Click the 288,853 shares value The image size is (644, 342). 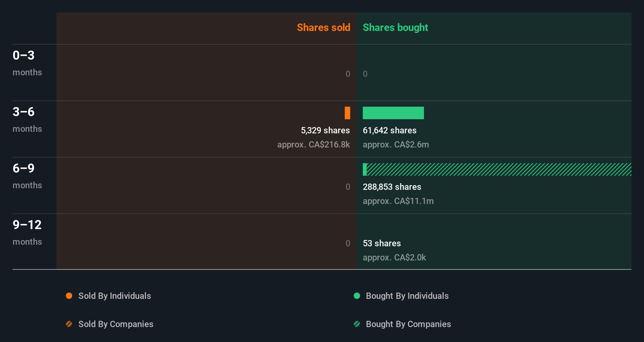[392, 187]
